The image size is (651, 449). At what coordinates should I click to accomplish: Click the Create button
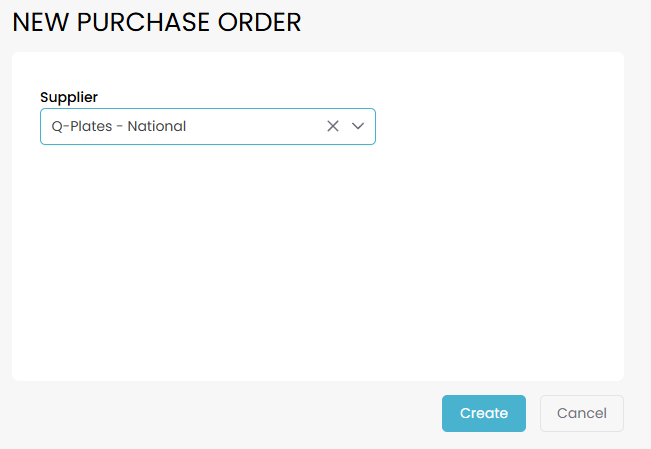483,413
